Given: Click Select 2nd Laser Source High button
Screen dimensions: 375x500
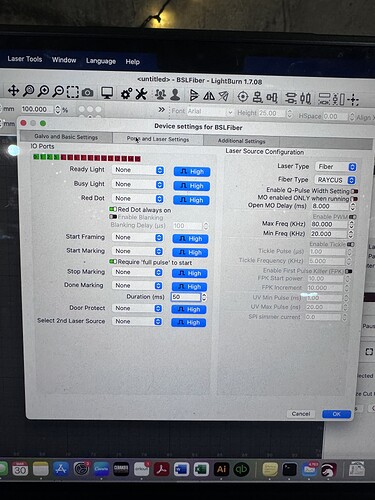Looking at the screenshot, I should [x=189, y=323].
